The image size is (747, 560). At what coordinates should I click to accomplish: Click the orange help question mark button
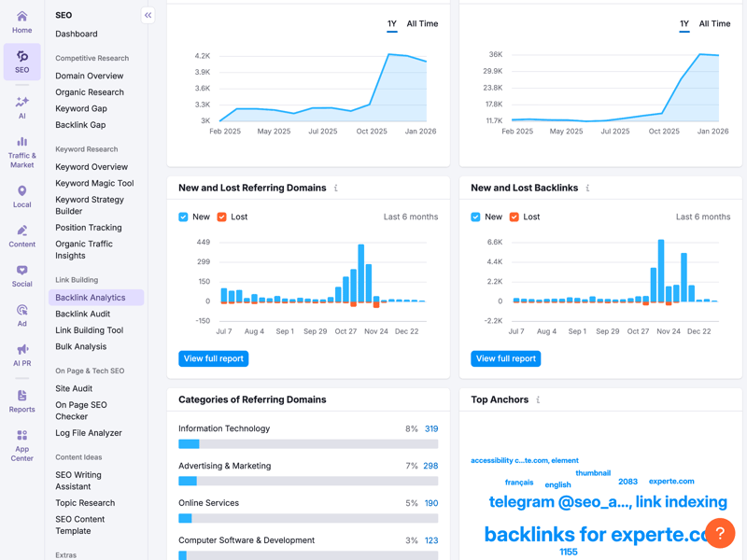pos(720,533)
